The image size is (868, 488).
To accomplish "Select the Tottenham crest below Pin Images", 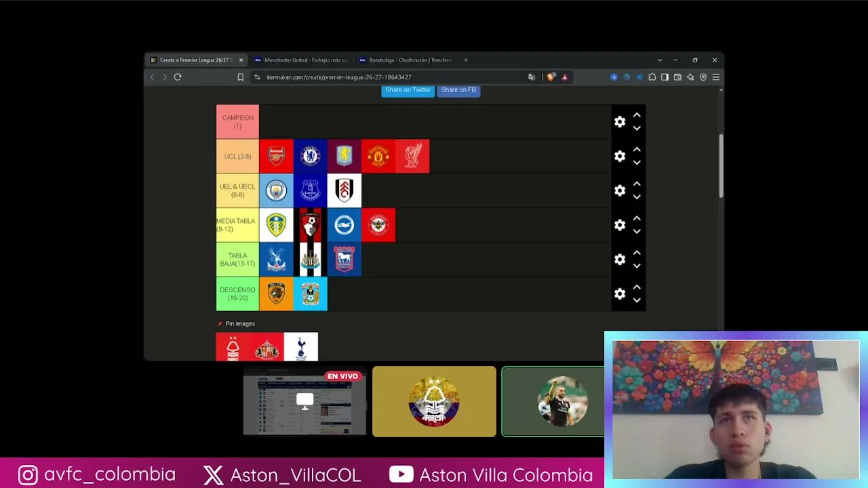I will tap(301, 347).
